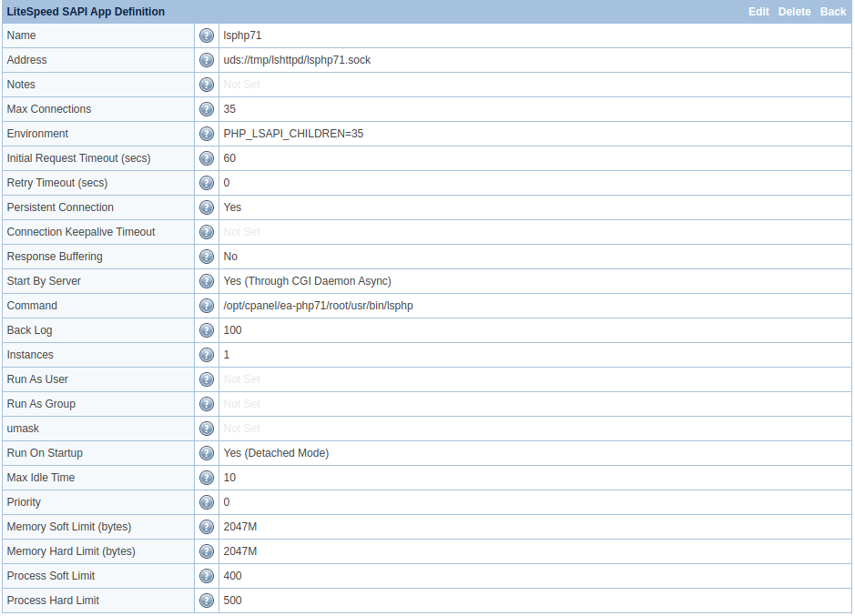This screenshot has width=855, height=616.
Task: Delete this SAPI app definition
Action: (794, 11)
